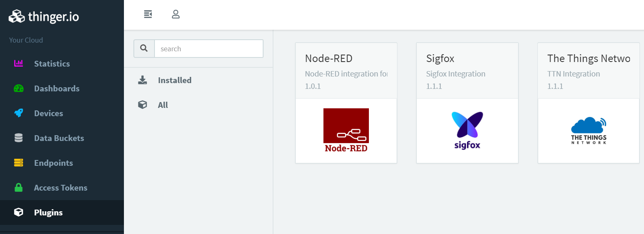Click 'Node-RED integration for' description text
The width and height of the screenshot is (644, 234).
pos(346,74)
